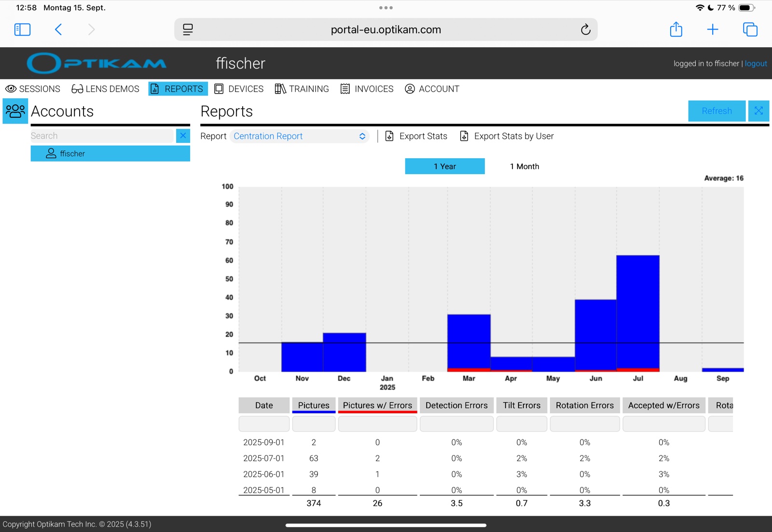The image size is (772, 532).
Task: Open the Devices tab
Action: tap(239, 89)
